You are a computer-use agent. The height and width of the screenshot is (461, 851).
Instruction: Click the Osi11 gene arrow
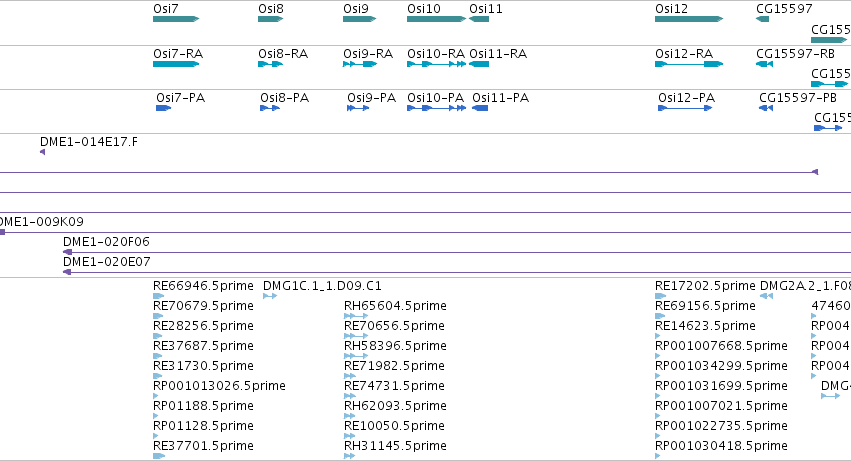point(479,19)
